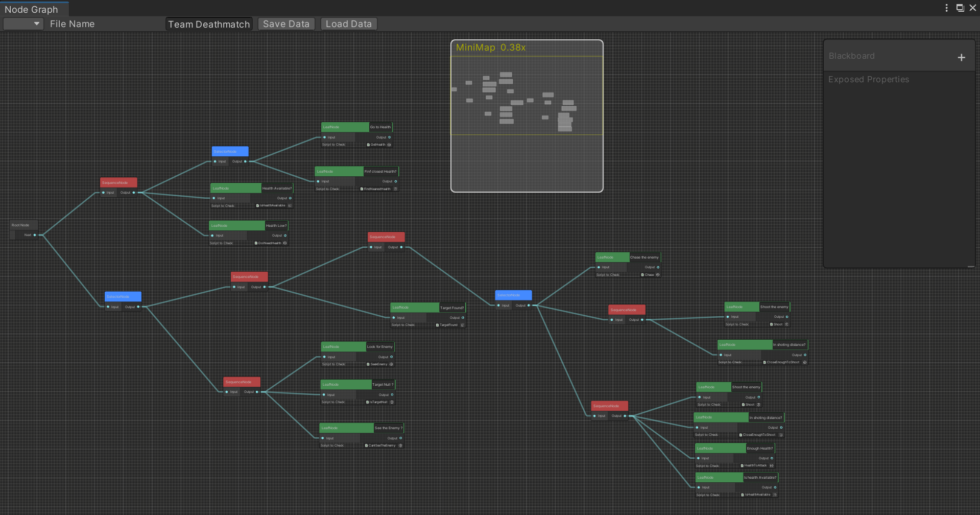Focus the Team Deathmatch file name field
Image resolution: width=980 pixels, height=515 pixels.
click(x=209, y=24)
